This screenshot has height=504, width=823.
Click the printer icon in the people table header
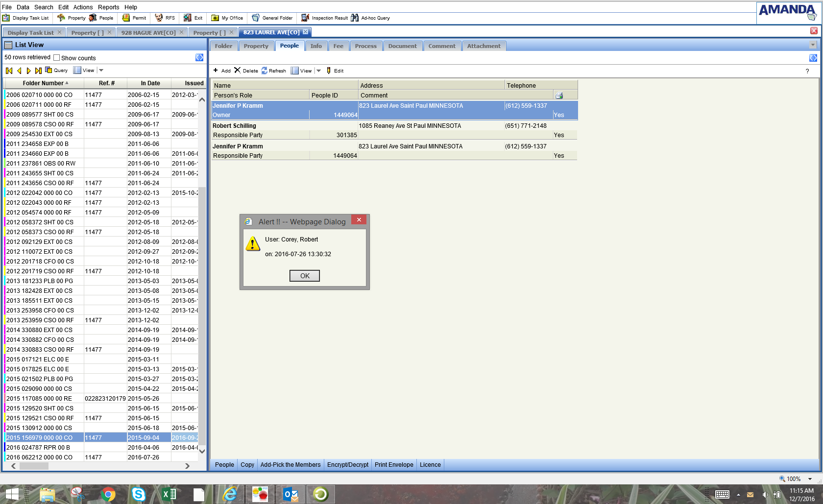tap(559, 96)
